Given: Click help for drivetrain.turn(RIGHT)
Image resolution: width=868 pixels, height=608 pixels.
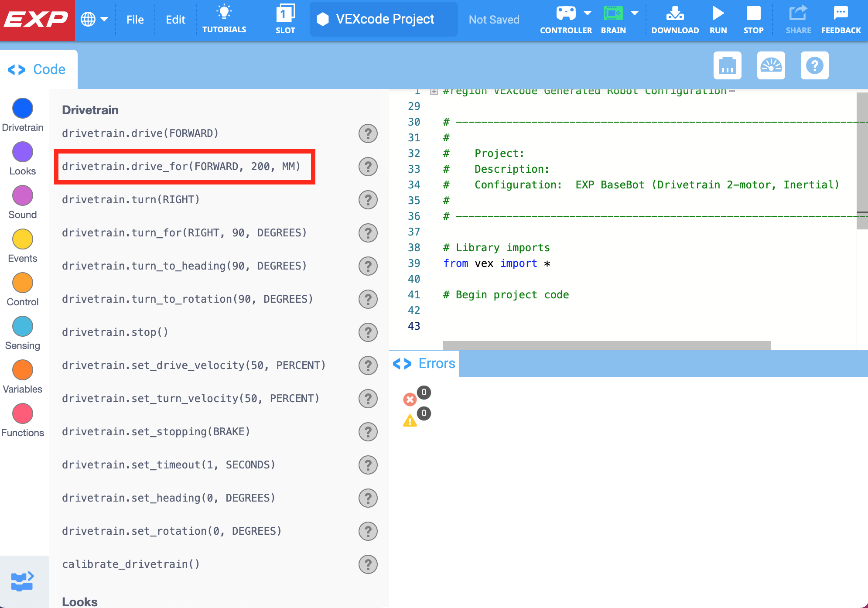Looking at the screenshot, I should [x=368, y=200].
